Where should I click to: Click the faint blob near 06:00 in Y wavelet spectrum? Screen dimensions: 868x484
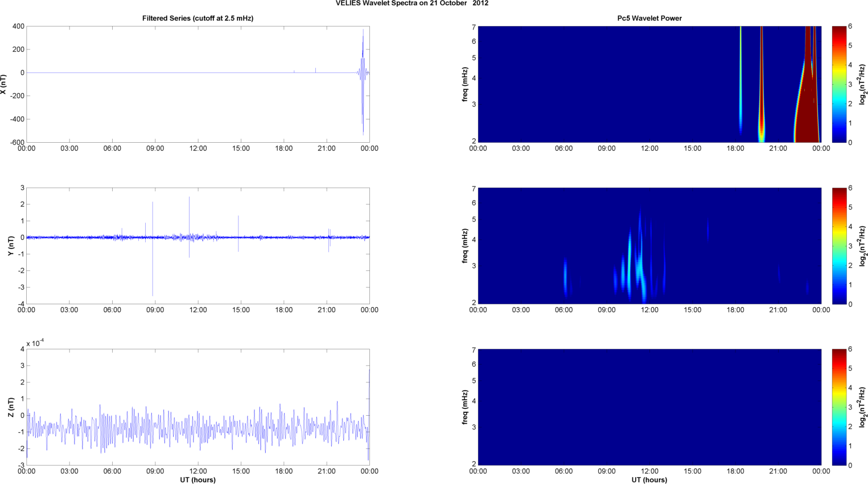(565, 278)
